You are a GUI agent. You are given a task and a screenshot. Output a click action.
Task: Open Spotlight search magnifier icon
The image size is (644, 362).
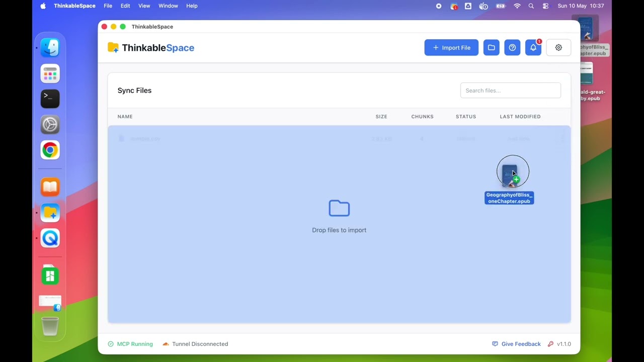click(x=531, y=6)
